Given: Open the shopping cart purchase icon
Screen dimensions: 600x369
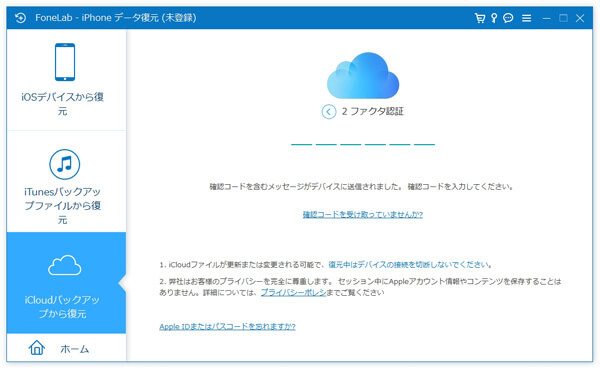Looking at the screenshot, I should (479, 18).
